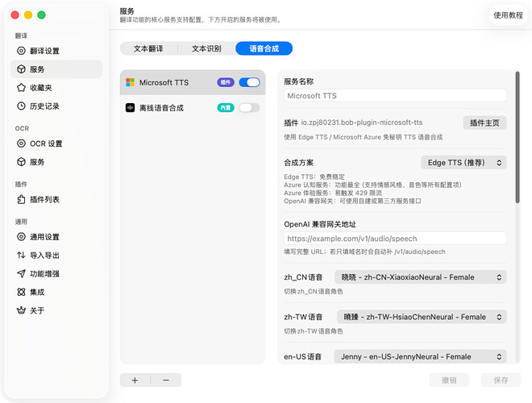Viewport: 532px width, 403px height.
Task: Enable the 离线语音合成 switch
Action: point(249,108)
